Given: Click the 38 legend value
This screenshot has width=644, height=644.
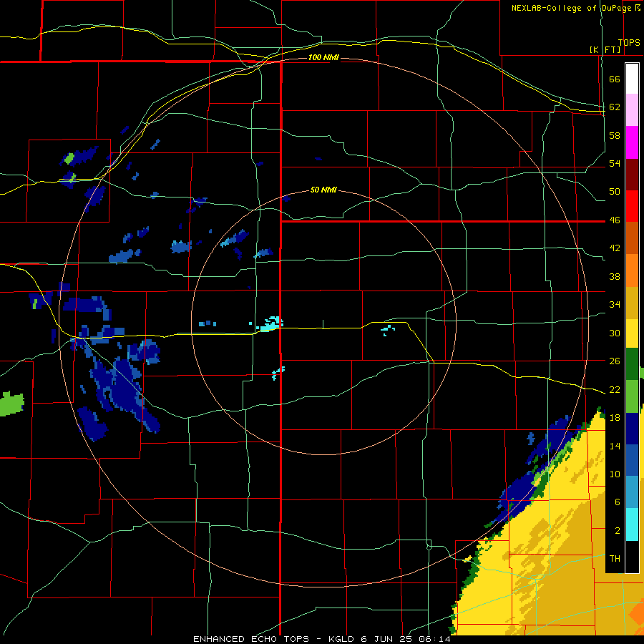Looking at the screenshot, I should [x=615, y=276].
